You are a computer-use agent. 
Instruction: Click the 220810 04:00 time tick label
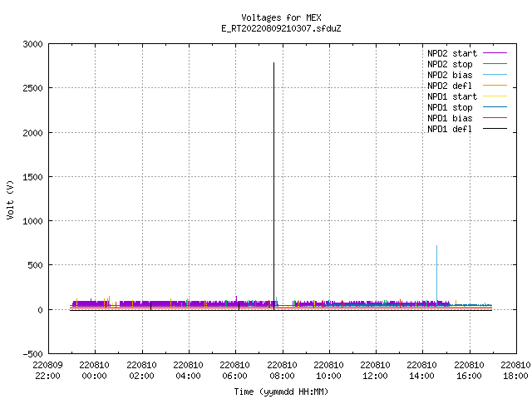(x=189, y=371)
